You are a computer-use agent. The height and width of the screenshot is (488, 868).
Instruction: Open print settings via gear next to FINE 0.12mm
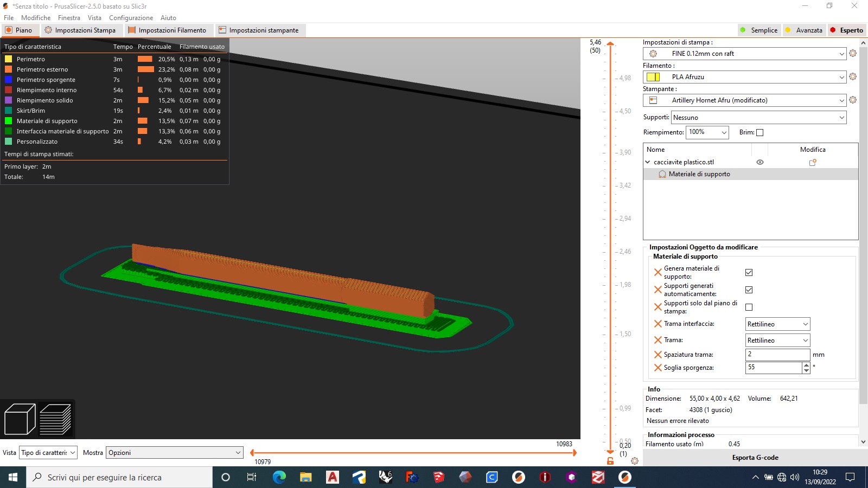coord(853,53)
